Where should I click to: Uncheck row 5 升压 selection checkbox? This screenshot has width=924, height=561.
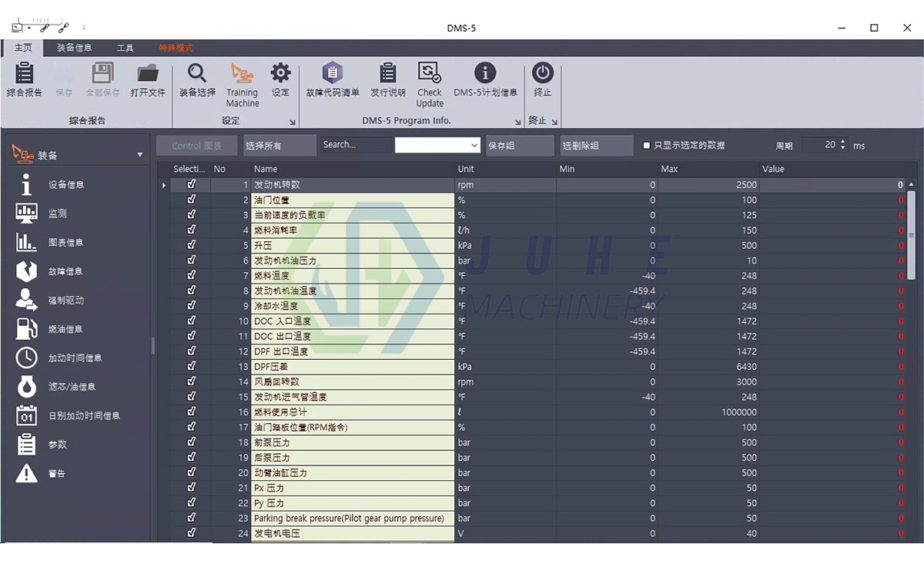coord(191,245)
